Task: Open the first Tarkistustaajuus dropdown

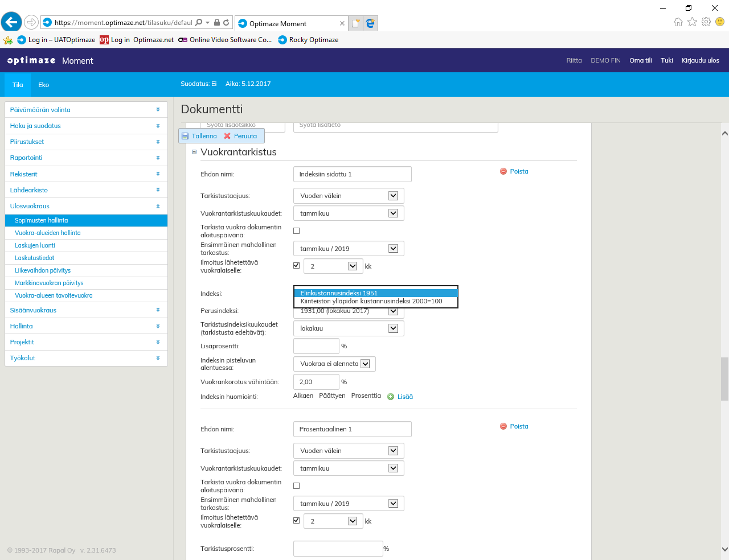Action: pyautogui.click(x=393, y=196)
